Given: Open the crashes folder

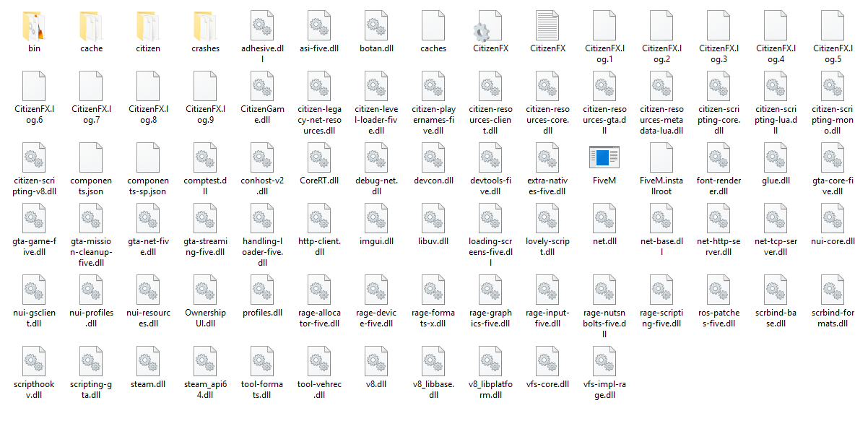Looking at the screenshot, I should tap(206, 25).
